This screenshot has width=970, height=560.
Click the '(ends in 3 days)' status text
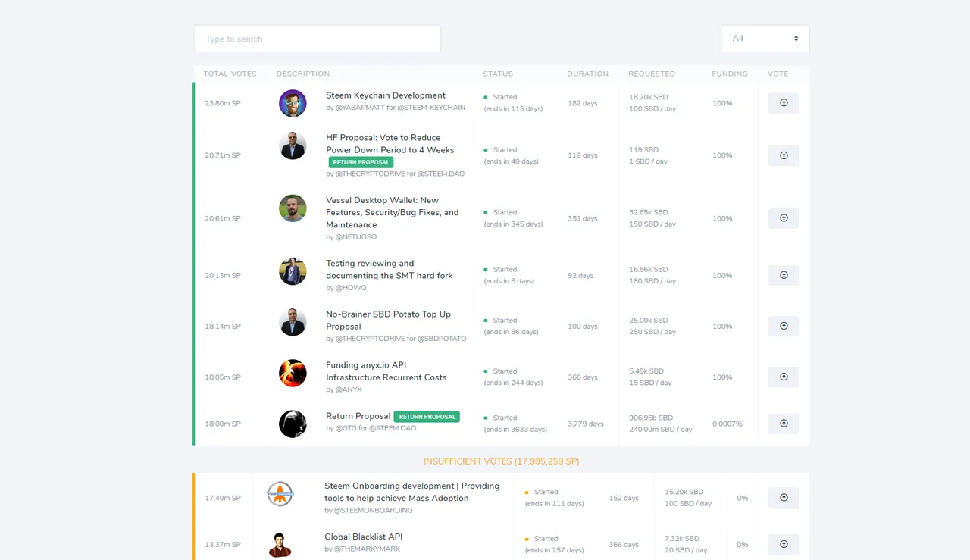509,281
